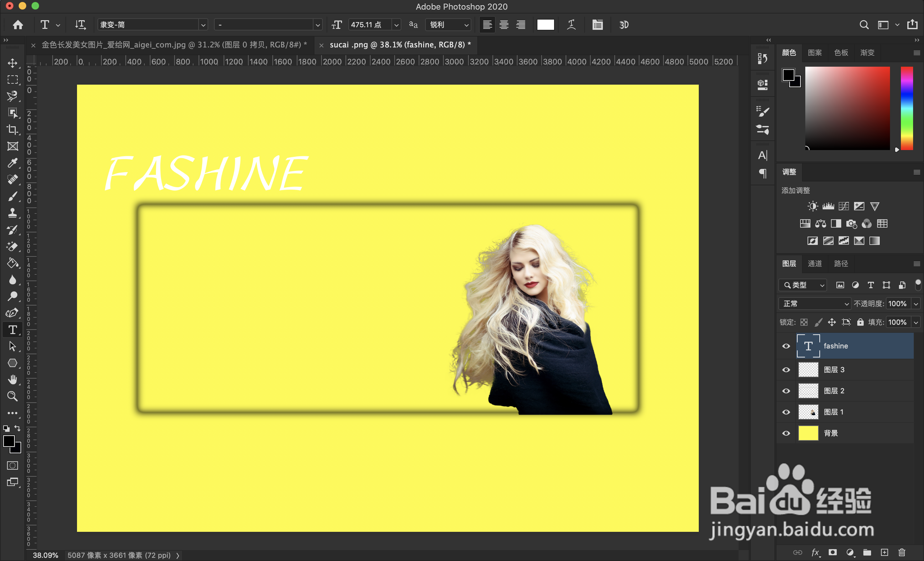Select the Crop tool
The image size is (924, 561).
click(x=13, y=130)
